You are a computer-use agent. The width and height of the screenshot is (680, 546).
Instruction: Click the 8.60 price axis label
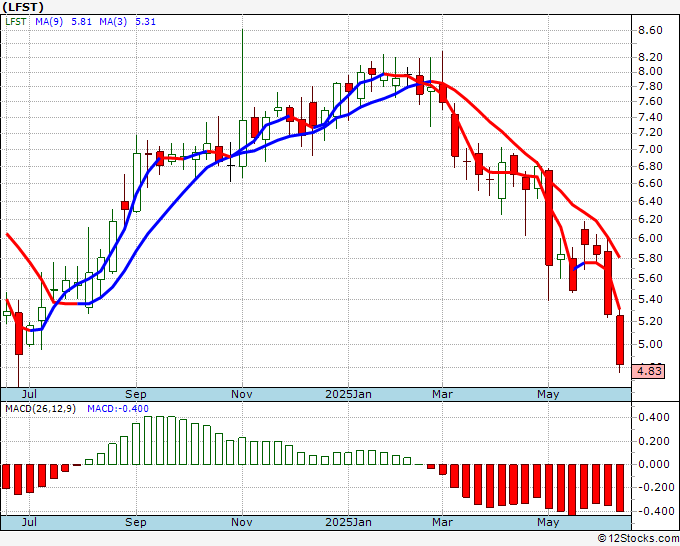click(x=650, y=30)
